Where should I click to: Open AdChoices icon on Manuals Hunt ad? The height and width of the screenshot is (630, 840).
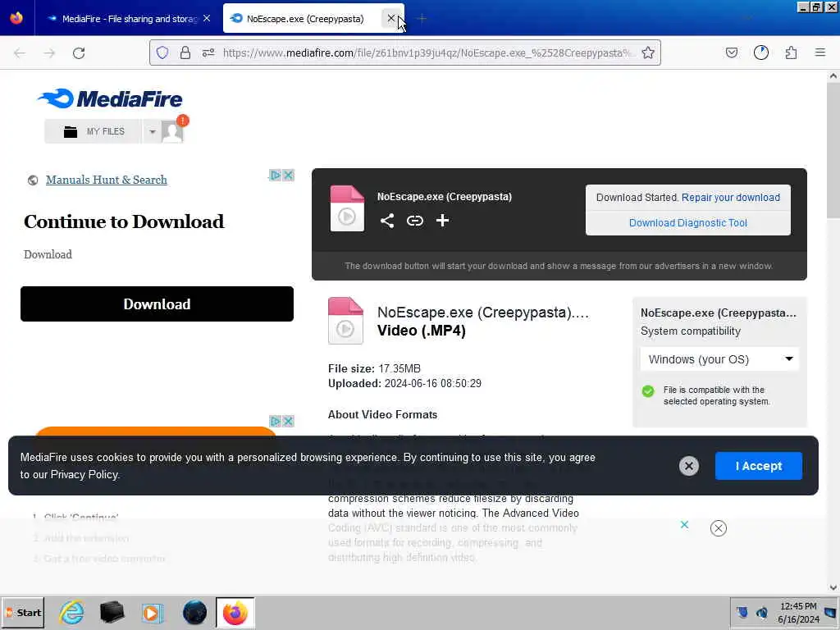pos(276,176)
